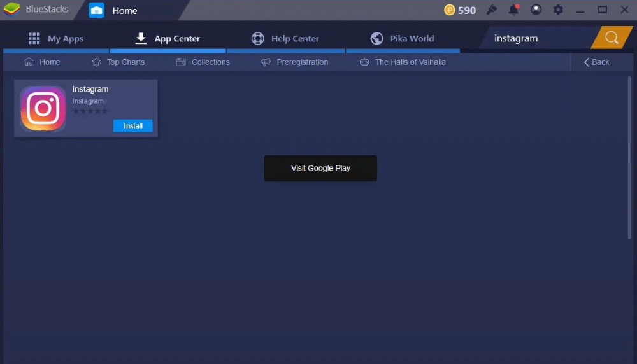The height and width of the screenshot is (364, 637).
Task: Open the account profile icon
Action: 536,10
